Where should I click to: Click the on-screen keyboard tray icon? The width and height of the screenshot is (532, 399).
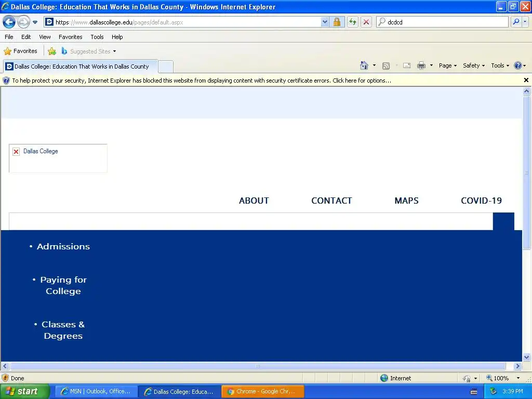[474, 392]
